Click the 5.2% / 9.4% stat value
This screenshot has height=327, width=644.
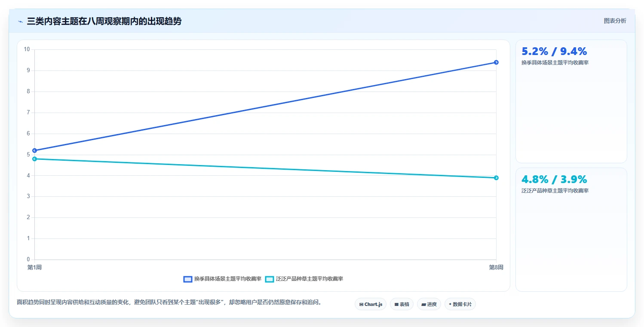click(554, 52)
